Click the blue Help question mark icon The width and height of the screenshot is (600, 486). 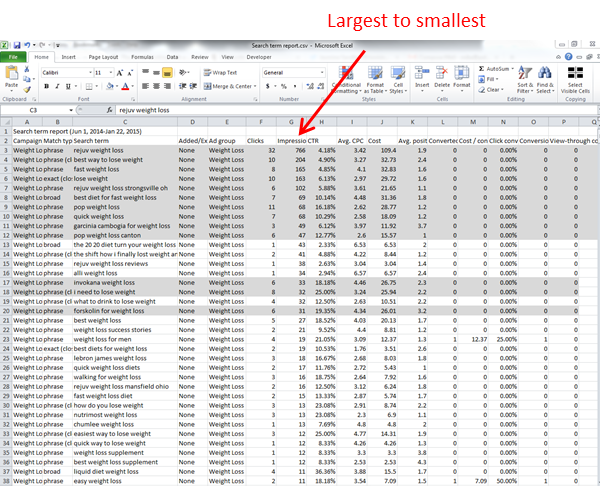click(569, 57)
